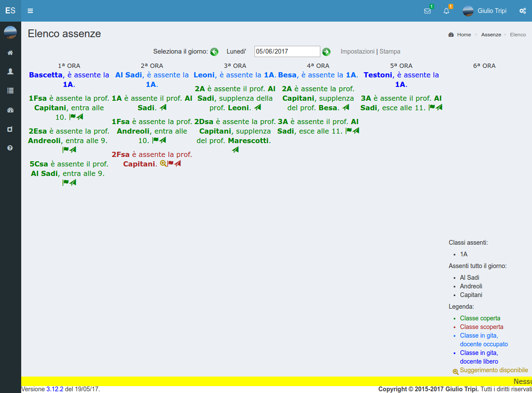Click the green previous day arrow
The height and width of the screenshot is (393, 532).
click(x=214, y=52)
